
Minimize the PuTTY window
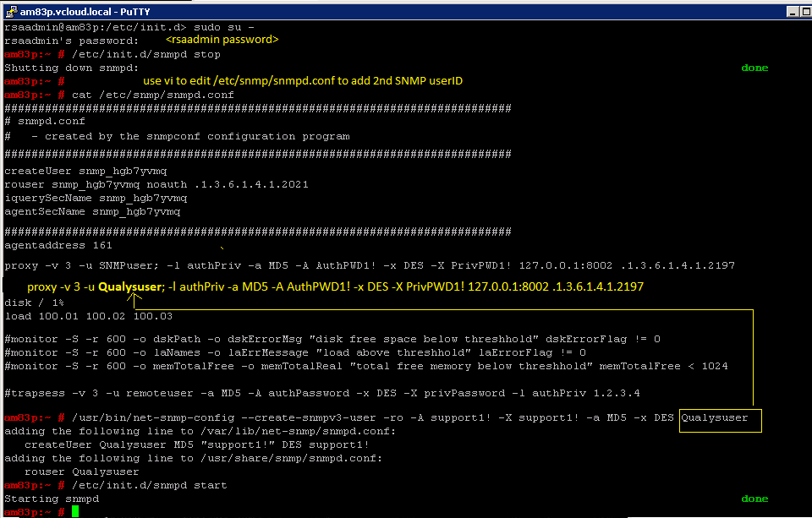pyautogui.click(x=794, y=11)
